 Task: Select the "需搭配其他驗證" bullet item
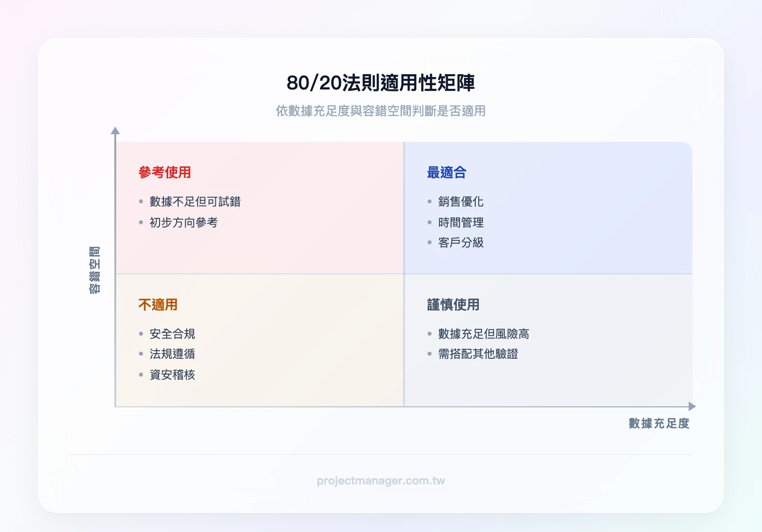pyautogui.click(x=476, y=354)
